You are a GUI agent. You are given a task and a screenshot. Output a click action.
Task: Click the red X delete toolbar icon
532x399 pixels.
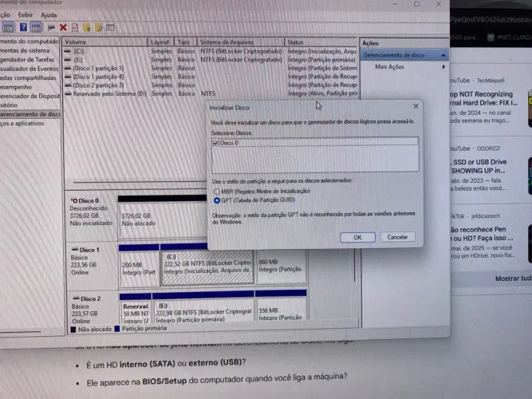tap(63, 27)
